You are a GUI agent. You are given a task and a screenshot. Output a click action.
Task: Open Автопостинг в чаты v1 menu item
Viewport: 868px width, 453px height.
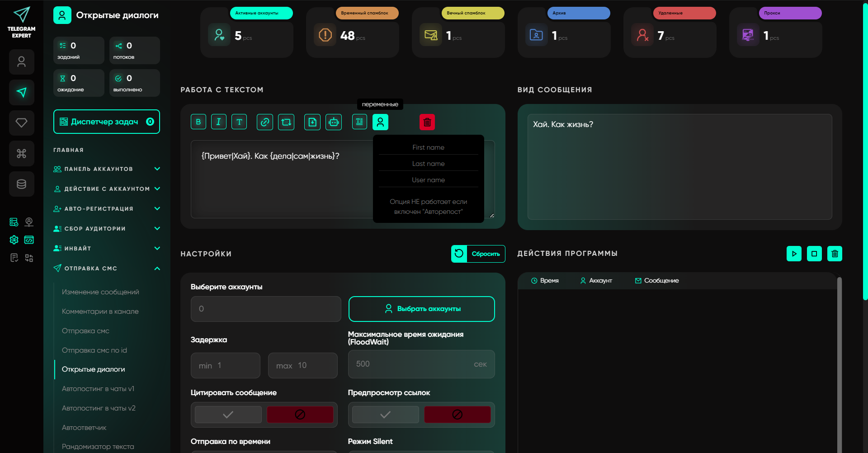(98, 389)
